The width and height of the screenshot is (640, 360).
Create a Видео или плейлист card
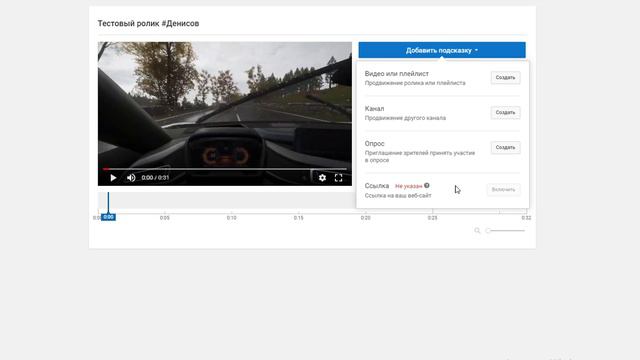[x=505, y=78]
